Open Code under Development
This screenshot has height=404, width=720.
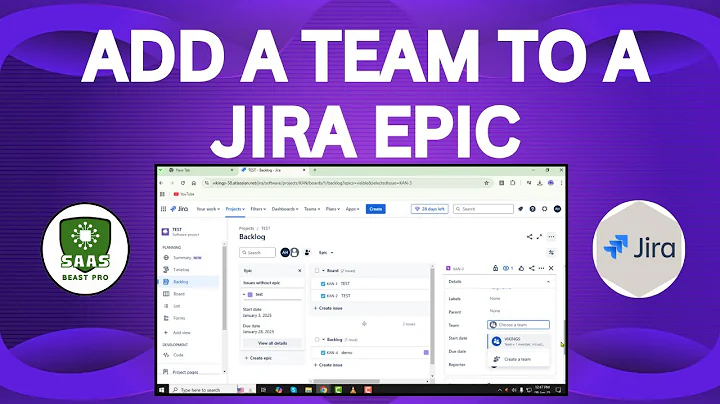[x=178, y=355]
